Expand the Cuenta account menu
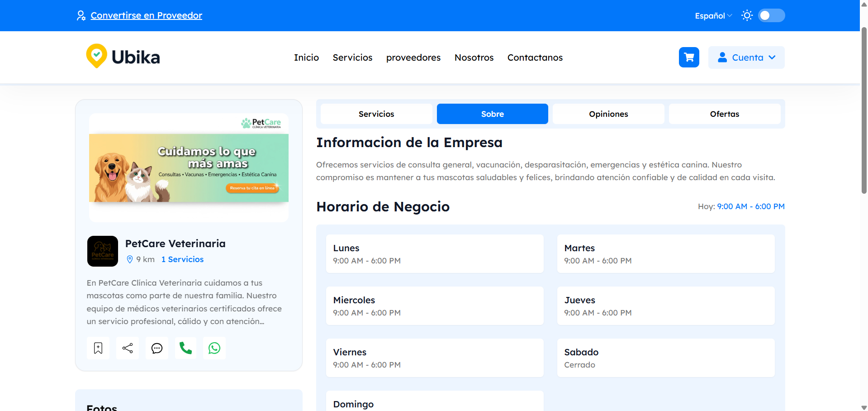The width and height of the screenshot is (868, 411). point(746,57)
